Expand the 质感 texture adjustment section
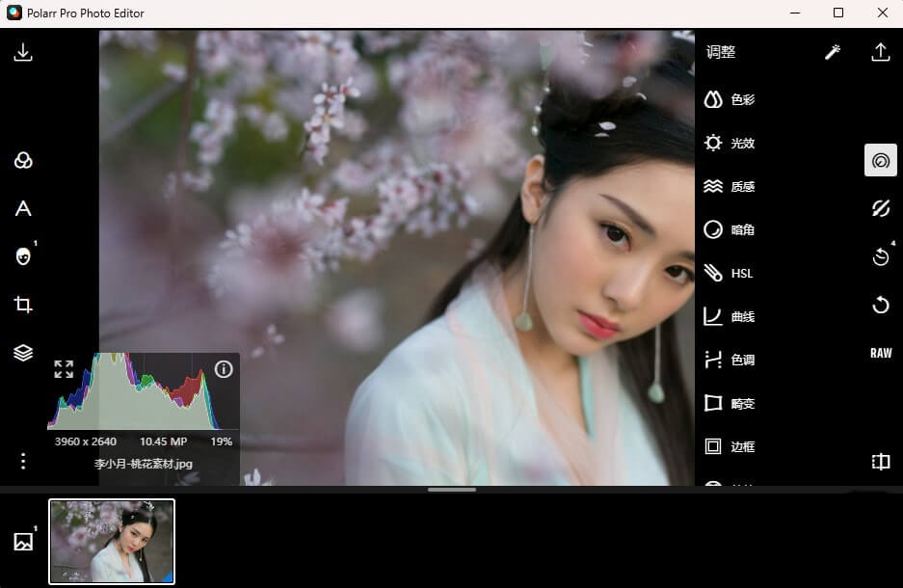Viewport: 903px width, 588px height. [x=730, y=186]
